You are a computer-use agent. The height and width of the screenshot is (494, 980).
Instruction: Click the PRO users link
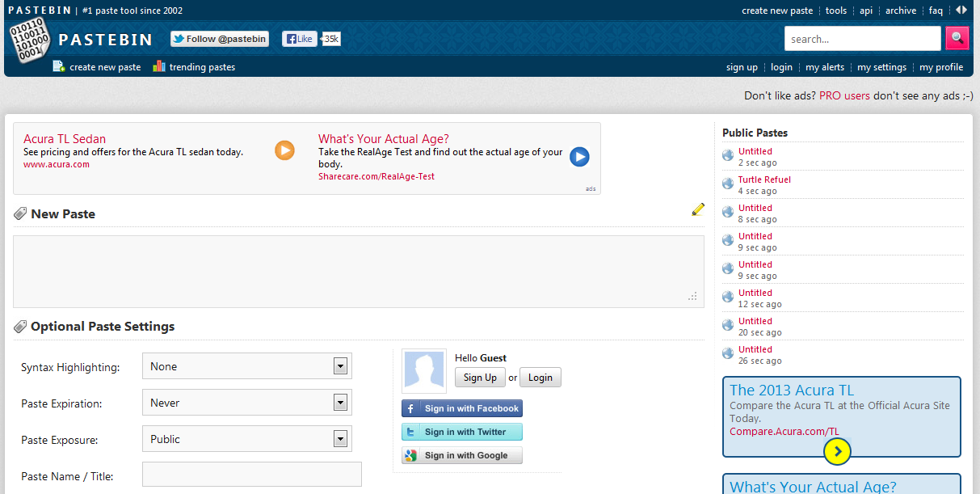844,95
